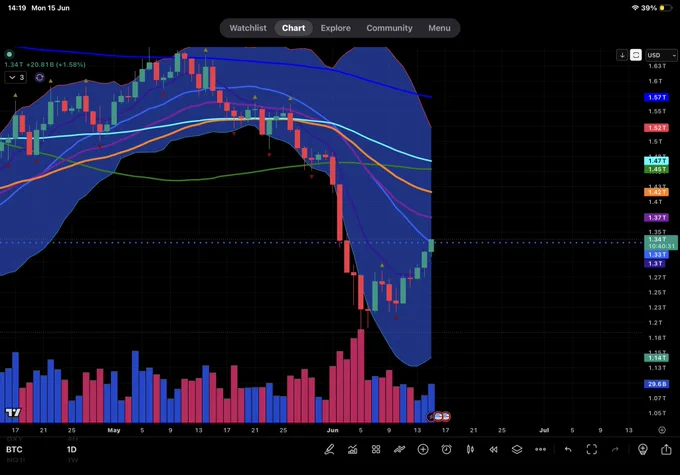Viewport: 680px width, 475px height.
Task: Tap the TradingView logo
Action: pyautogui.click(x=13, y=413)
